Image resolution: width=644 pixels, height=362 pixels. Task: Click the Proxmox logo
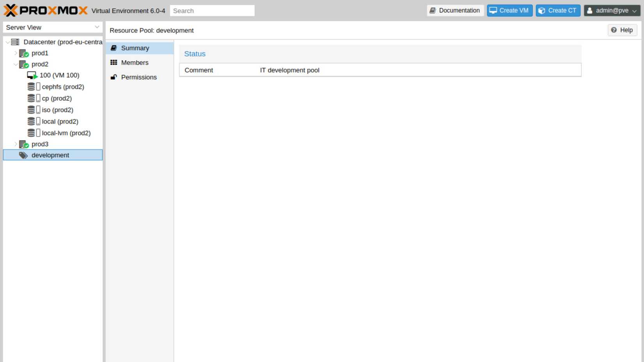(x=46, y=11)
